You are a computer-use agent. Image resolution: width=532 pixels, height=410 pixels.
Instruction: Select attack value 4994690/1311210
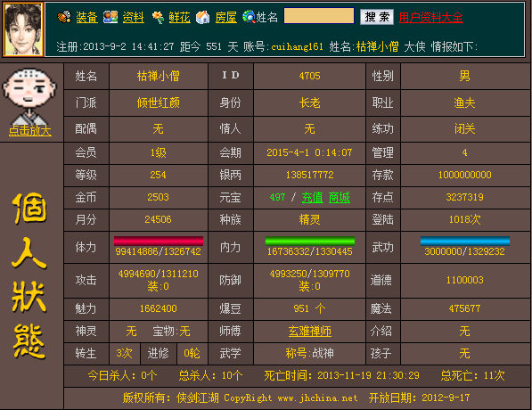pyautogui.click(x=159, y=274)
